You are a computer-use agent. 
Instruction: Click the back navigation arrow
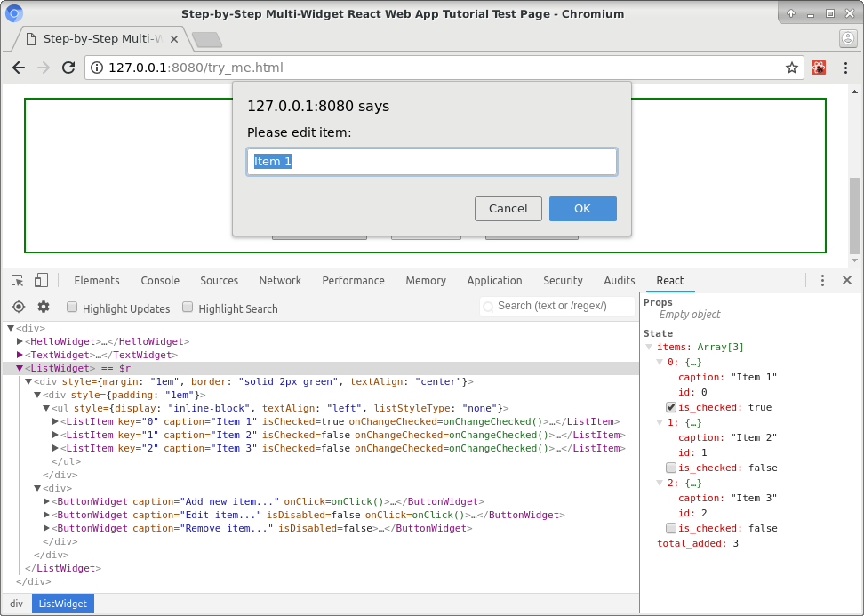[19, 68]
